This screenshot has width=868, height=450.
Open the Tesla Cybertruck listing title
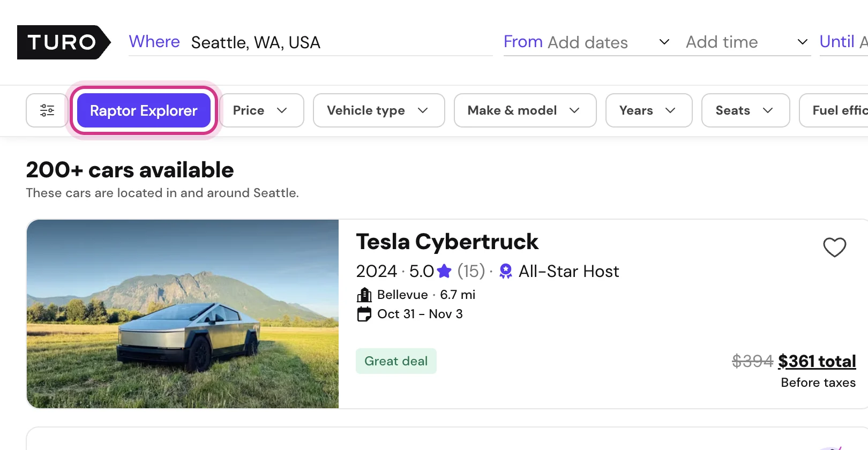[447, 242]
